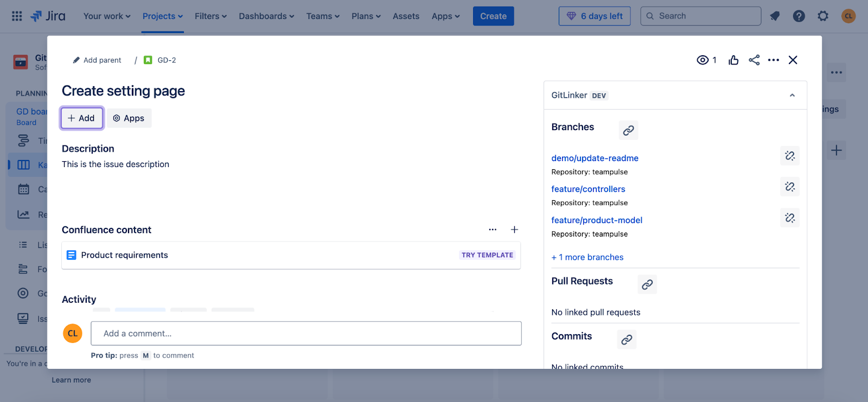Open the Filters dropdown in navigation
This screenshot has height=402, width=868.
click(210, 16)
